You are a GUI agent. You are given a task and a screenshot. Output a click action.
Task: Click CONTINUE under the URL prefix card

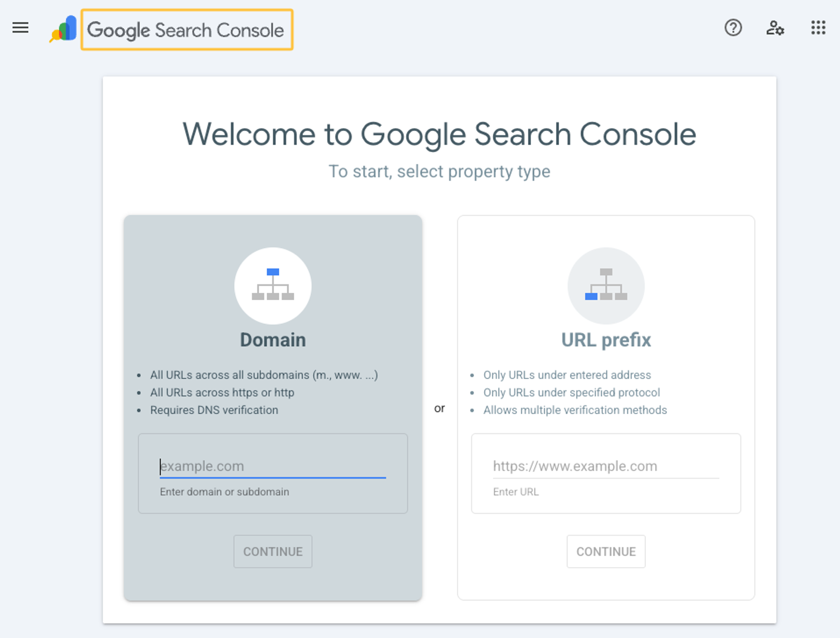(606, 551)
